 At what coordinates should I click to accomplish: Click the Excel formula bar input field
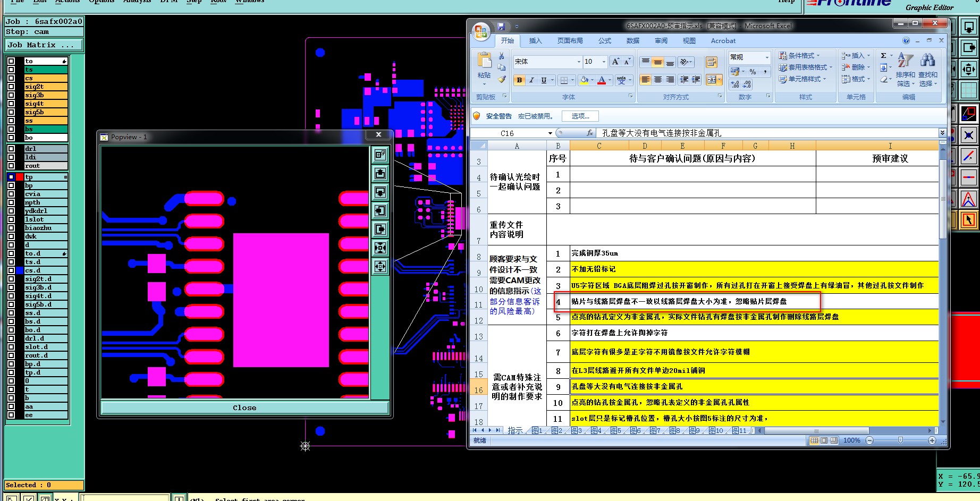766,133
